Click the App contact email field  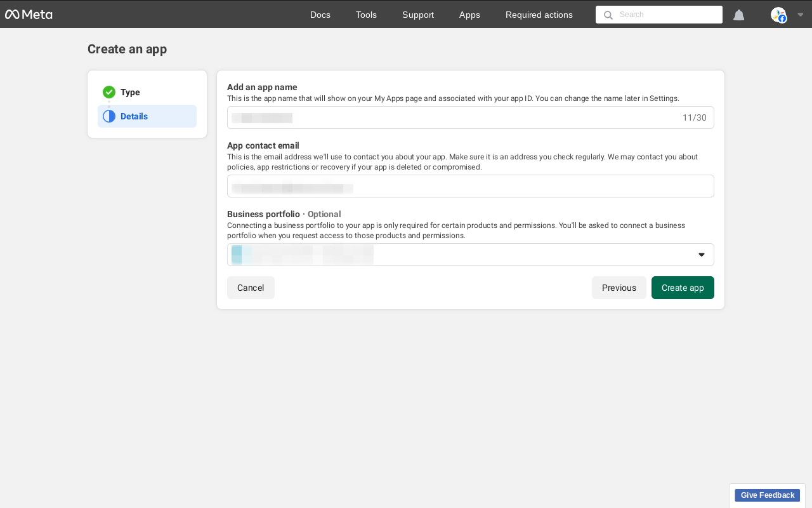point(471,186)
